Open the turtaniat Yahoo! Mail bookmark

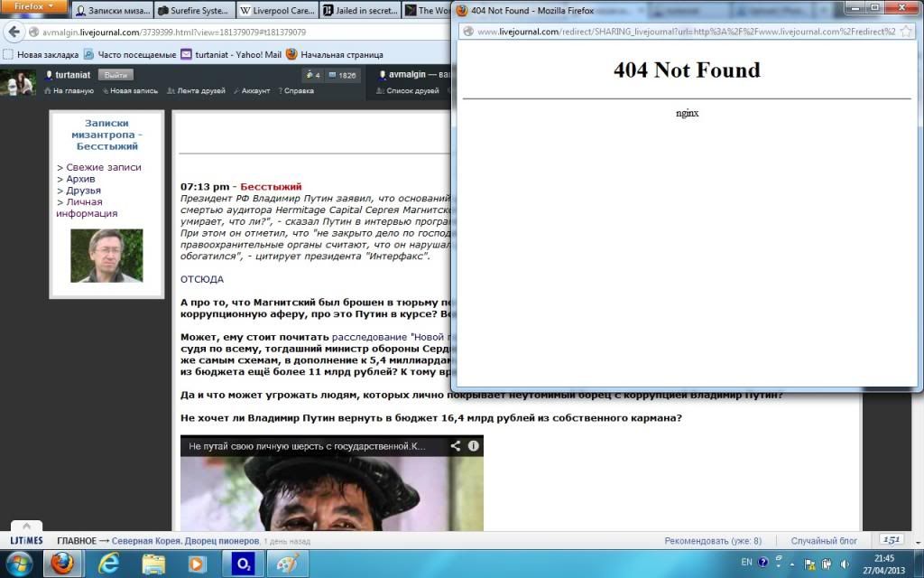(x=231, y=54)
